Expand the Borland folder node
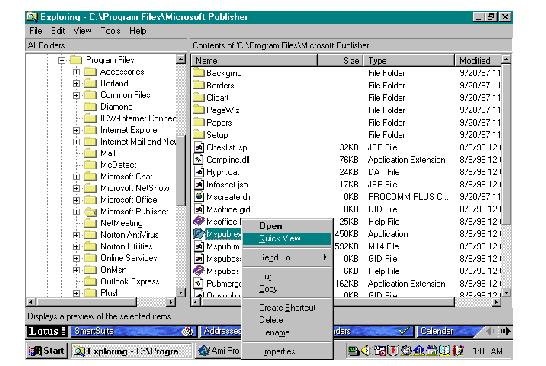Viewport: 546px width, 366px height. 76,84
